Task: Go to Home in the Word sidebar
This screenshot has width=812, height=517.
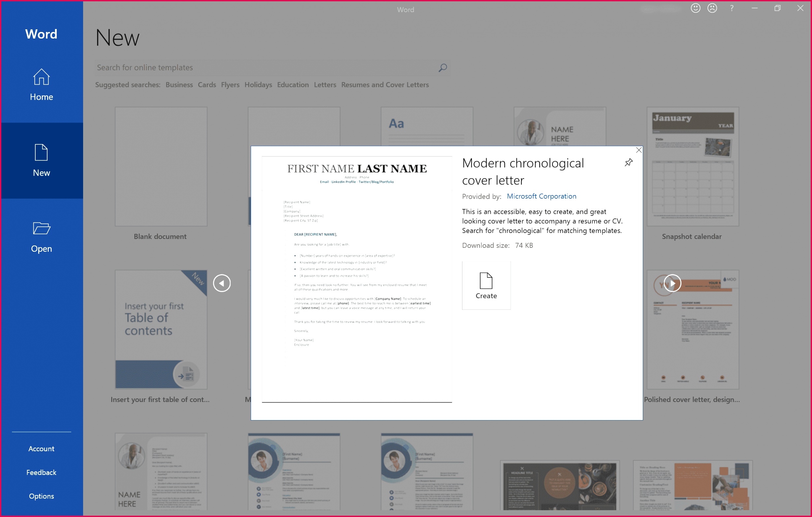Action: [42, 85]
